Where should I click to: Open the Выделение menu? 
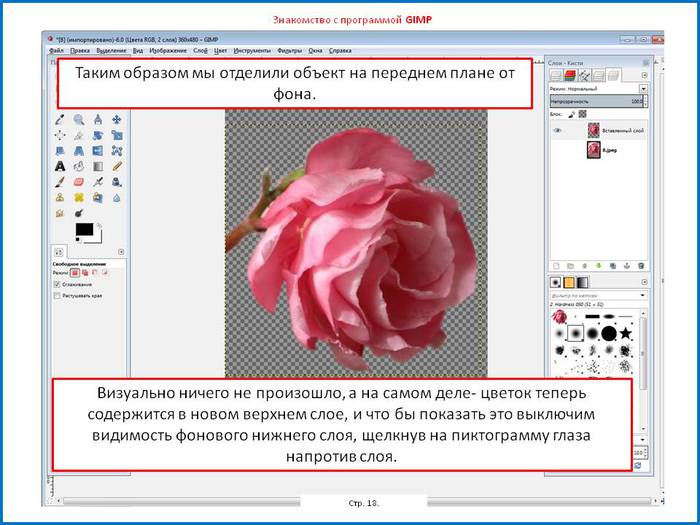112,51
